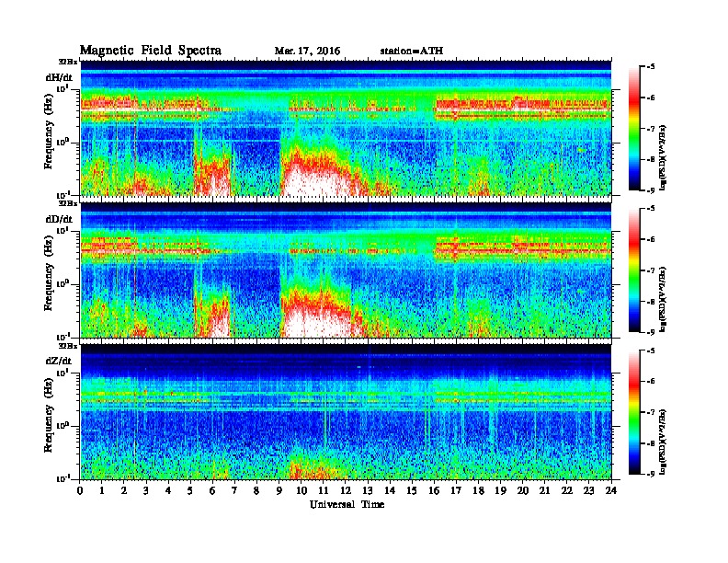The image size is (728, 563).
Task: Click the color bar beside the dD/dt panel
Action: click(x=634, y=270)
